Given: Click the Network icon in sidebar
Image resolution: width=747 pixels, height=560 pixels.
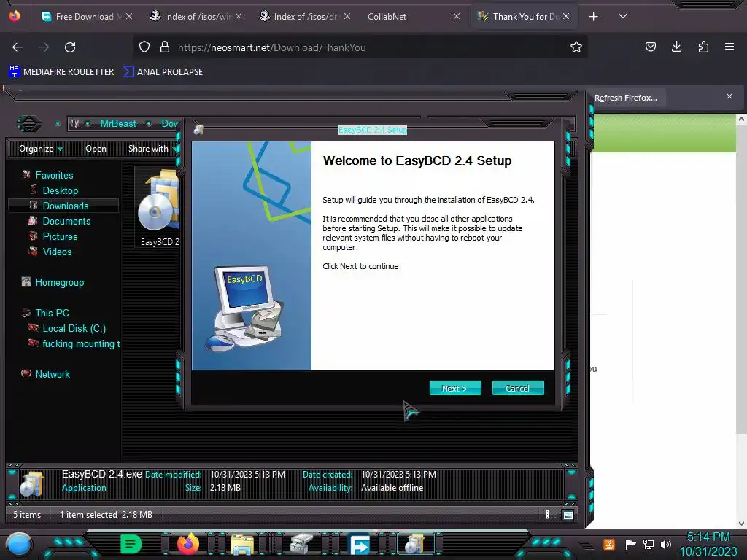Looking at the screenshot, I should pos(27,373).
